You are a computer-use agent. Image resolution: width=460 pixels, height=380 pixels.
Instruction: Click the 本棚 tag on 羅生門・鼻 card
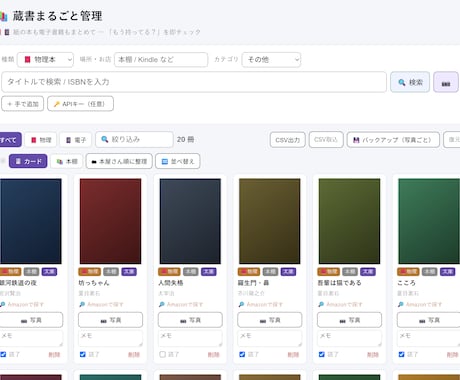[x=270, y=272]
